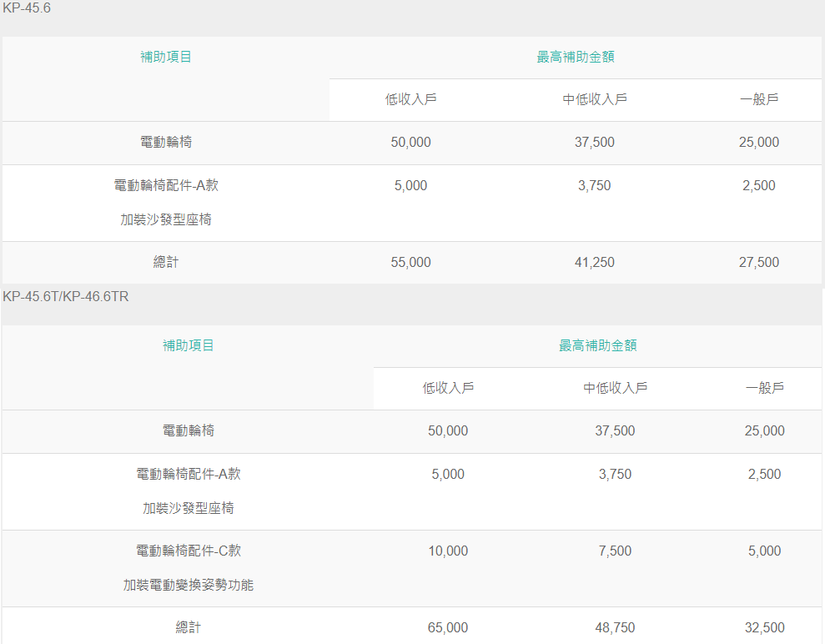Click 最高補助金額 header in second table

[x=598, y=345]
